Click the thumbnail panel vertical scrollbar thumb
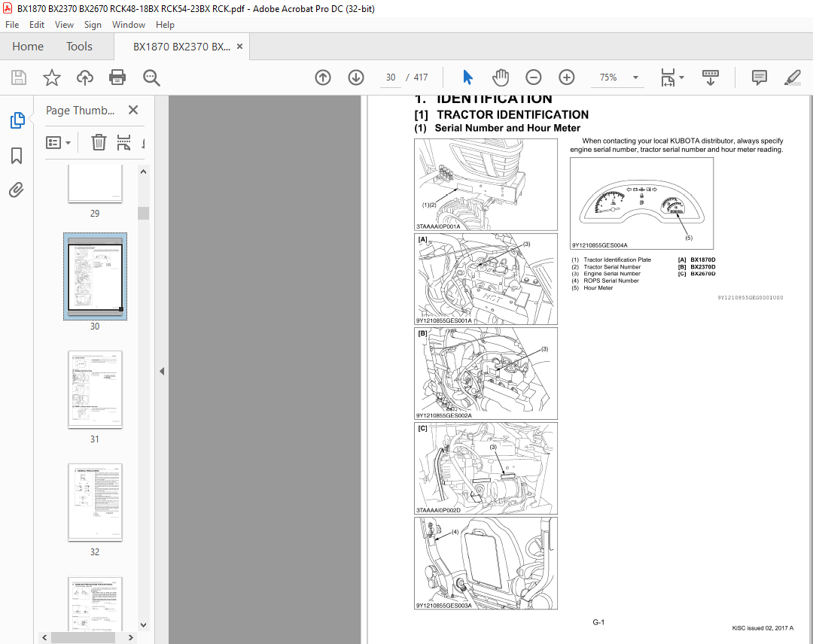 coord(144,213)
